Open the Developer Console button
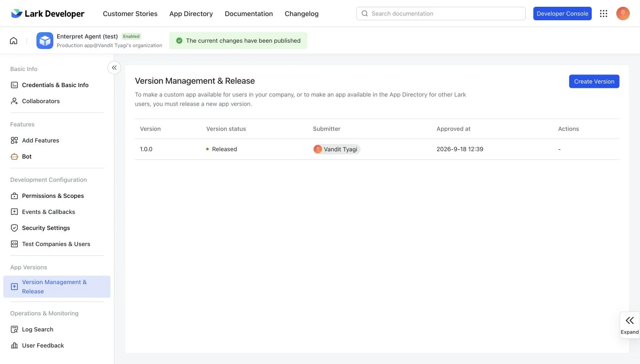The image size is (640, 364). [563, 14]
